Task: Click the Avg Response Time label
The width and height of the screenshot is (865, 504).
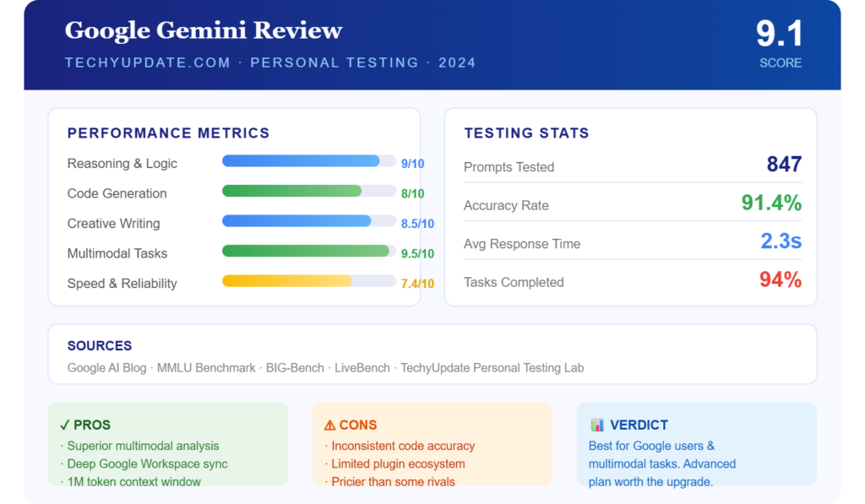Action: coord(522,244)
